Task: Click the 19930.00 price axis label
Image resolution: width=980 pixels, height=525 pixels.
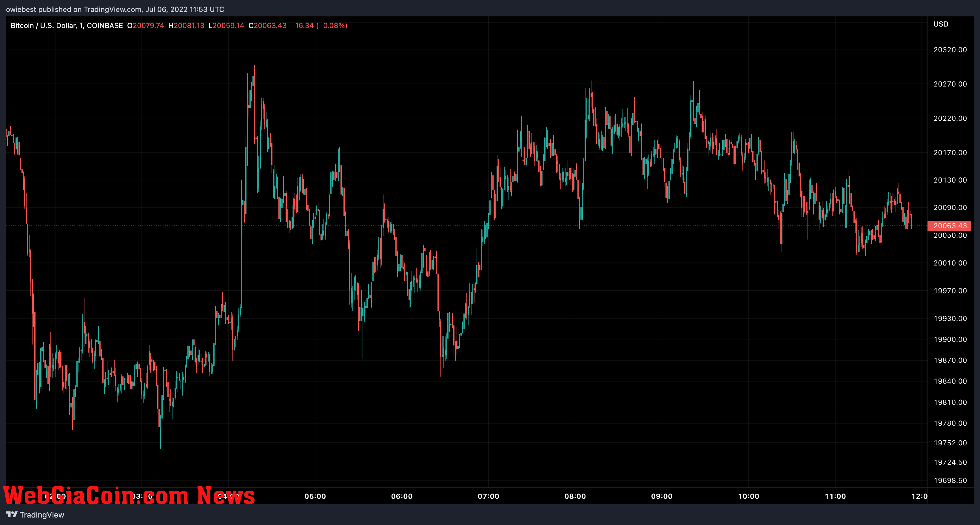Action: tap(950, 319)
